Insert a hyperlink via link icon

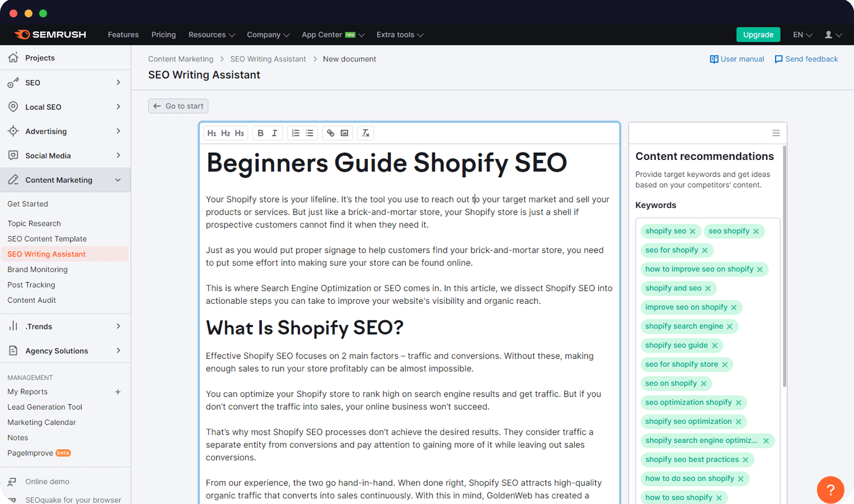coord(331,133)
